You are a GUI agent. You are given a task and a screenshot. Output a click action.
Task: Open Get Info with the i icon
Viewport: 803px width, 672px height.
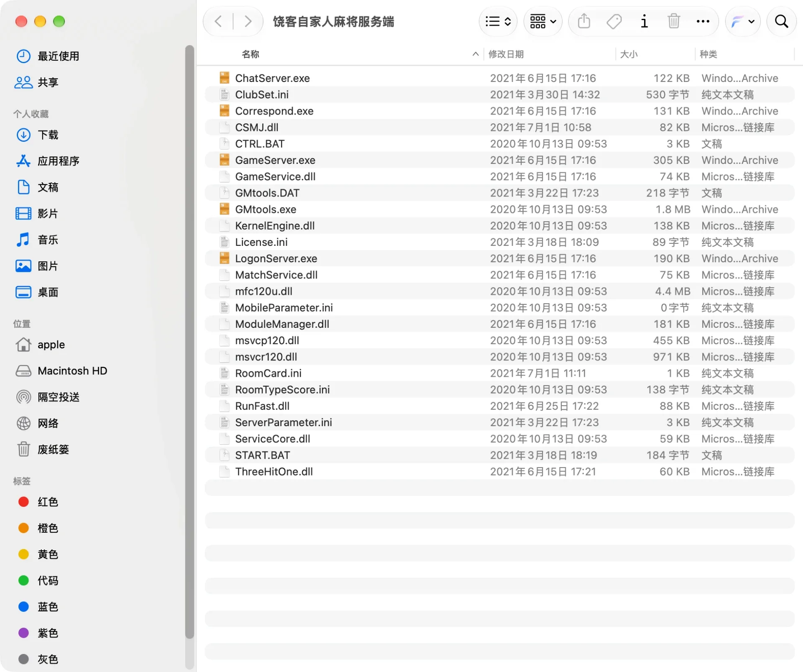644,21
